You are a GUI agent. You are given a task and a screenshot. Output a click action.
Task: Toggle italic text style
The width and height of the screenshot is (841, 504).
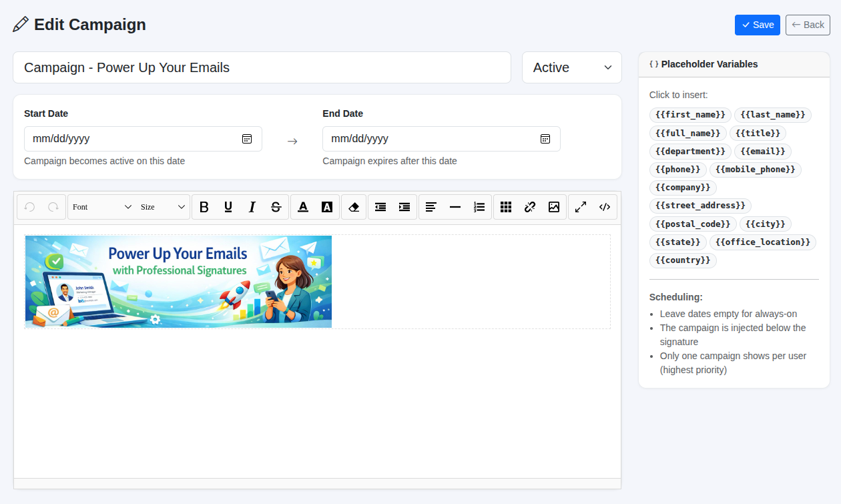(x=252, y=207)
